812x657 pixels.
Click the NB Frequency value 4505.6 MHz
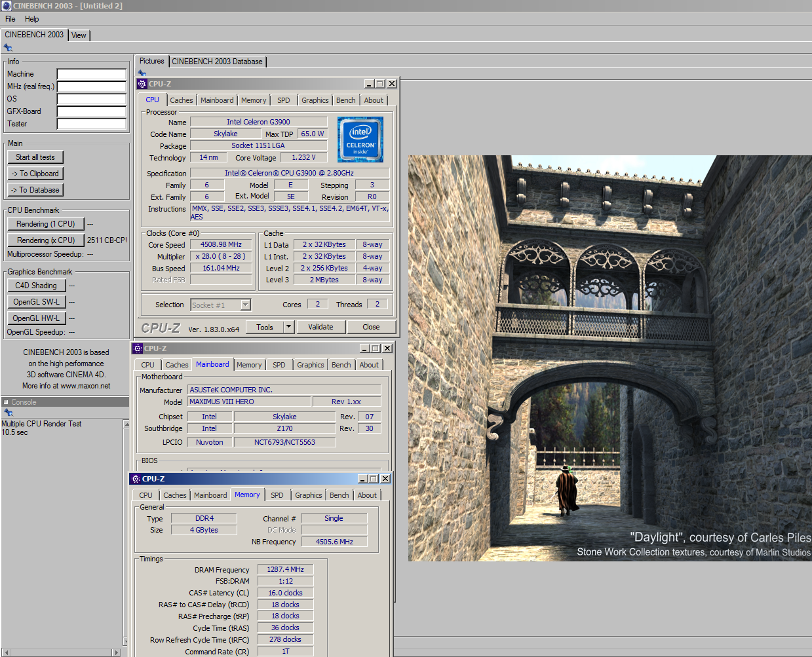pos(334,542)
